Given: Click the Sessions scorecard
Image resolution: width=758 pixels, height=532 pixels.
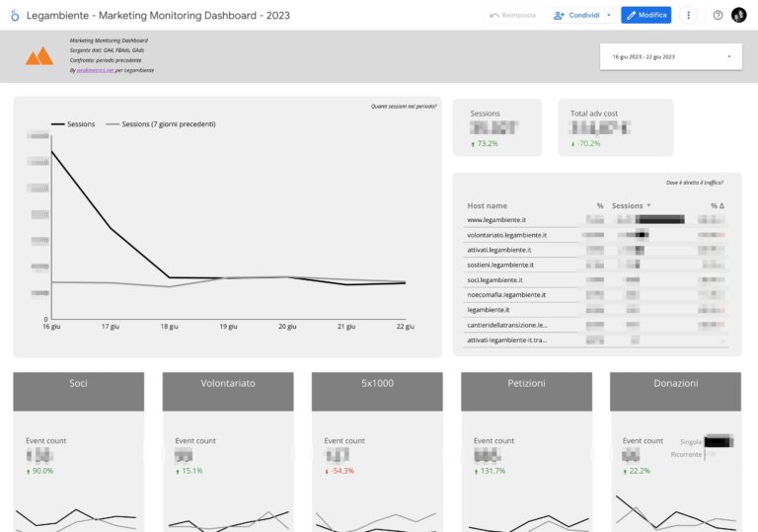Looking at the screenshot, I should [496, 127].
